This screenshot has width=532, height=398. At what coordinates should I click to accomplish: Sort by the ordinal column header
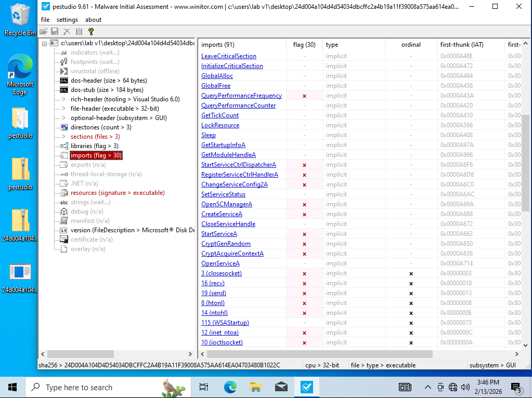411,45
